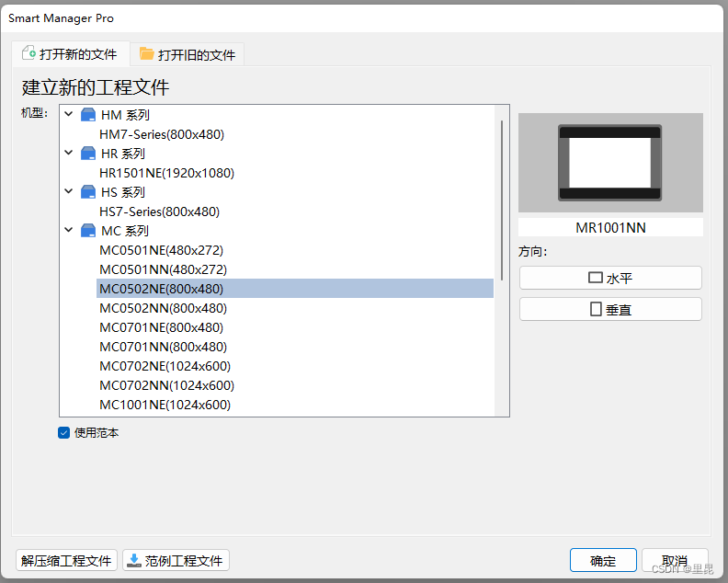
Task: Click the 取消 button
Action: coord(675,560)
